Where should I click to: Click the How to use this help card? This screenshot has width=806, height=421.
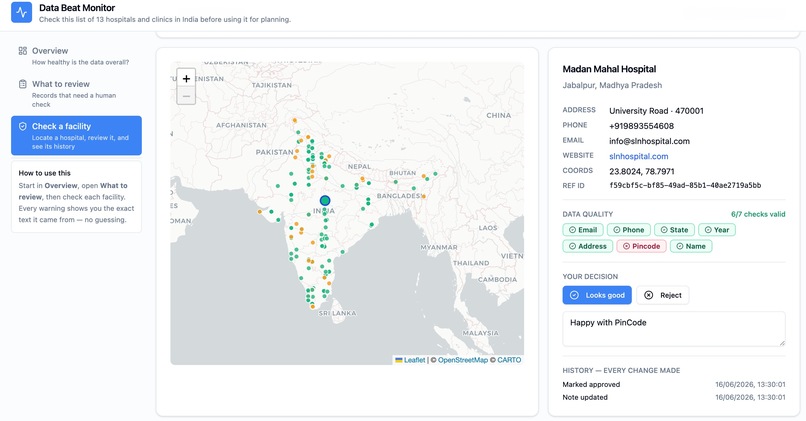(76, 196)
